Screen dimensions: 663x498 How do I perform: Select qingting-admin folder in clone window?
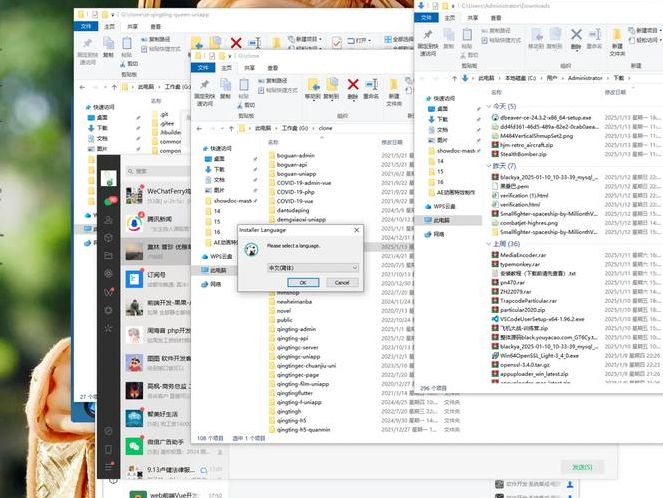click(296, 329)
